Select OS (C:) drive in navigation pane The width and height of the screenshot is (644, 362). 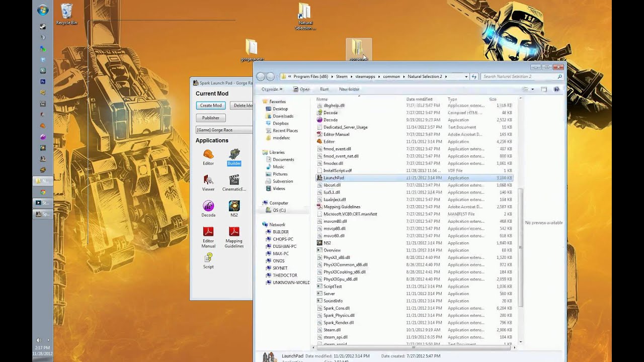click(x=279, y=210)
